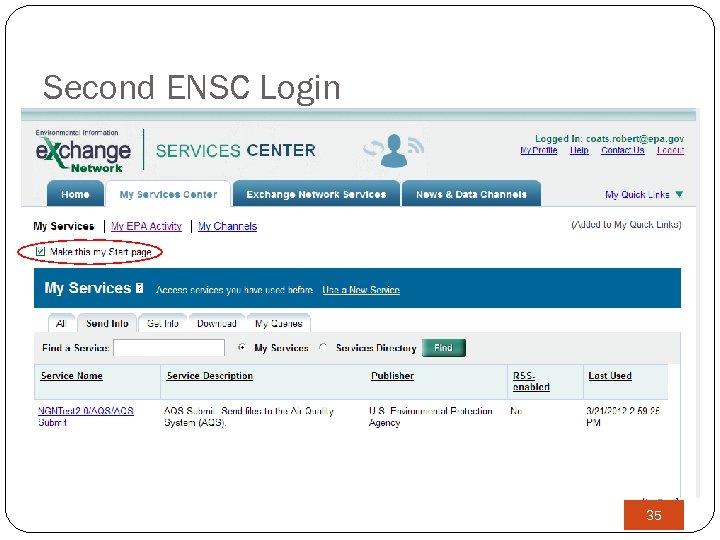Open the My EPA Activity link

(x=146, y=226)
